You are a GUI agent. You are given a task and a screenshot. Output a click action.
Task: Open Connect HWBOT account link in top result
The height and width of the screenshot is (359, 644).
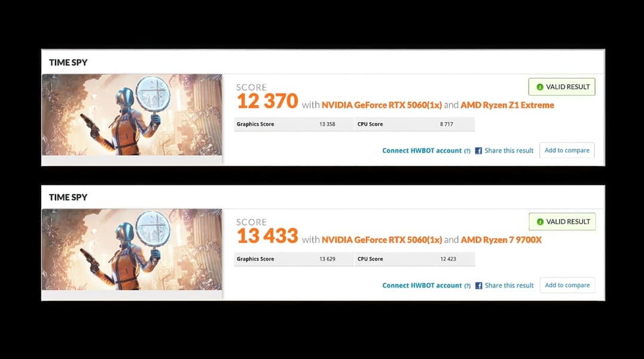click(422, 151)
